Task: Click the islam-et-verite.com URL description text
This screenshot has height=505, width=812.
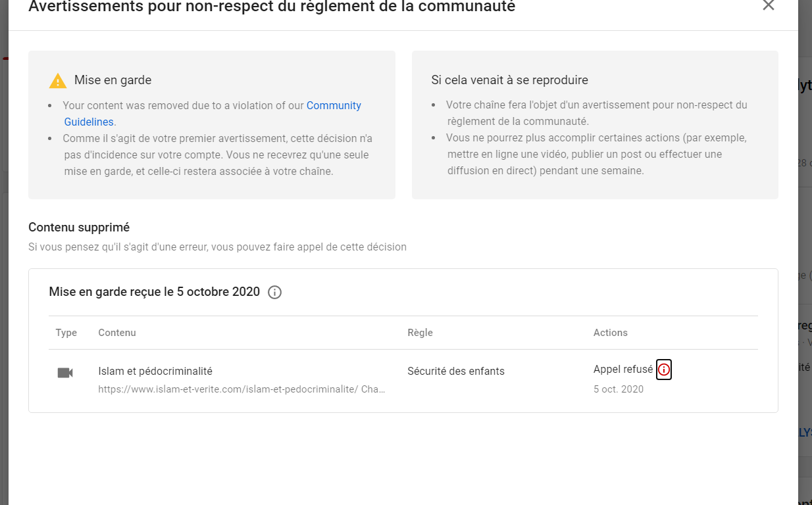Action: (x=241, y=389)
